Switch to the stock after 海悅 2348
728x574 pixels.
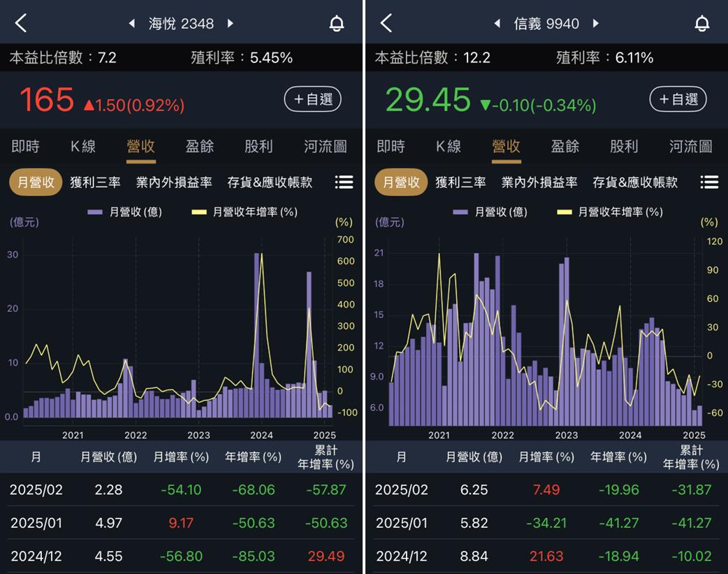pyautogui.click(x=231, y=23)
